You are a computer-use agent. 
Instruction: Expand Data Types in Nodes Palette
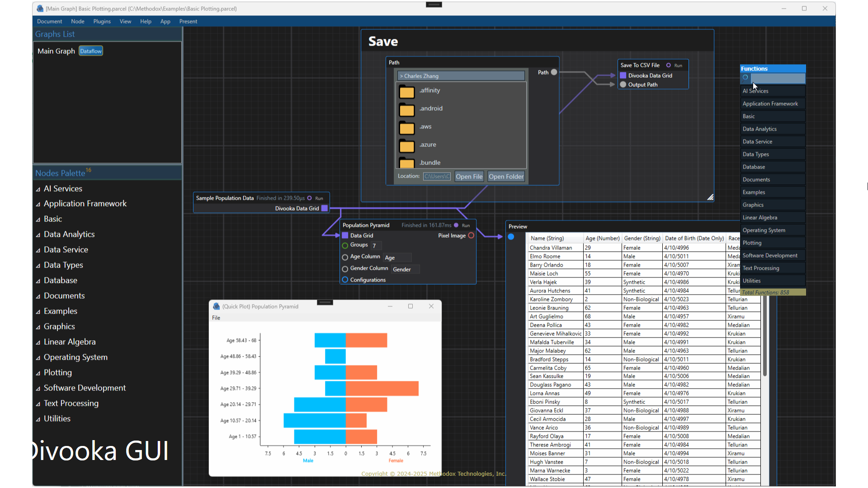[38, 266]
